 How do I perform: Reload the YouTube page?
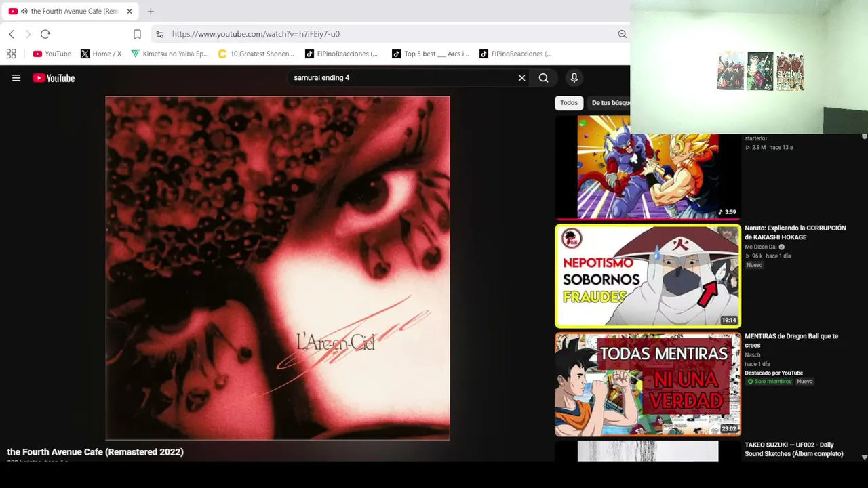[x=45, y=34]
